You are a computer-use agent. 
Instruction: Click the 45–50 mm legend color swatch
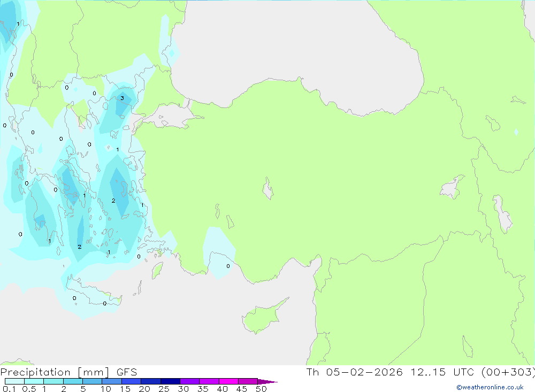pos(248,381)
